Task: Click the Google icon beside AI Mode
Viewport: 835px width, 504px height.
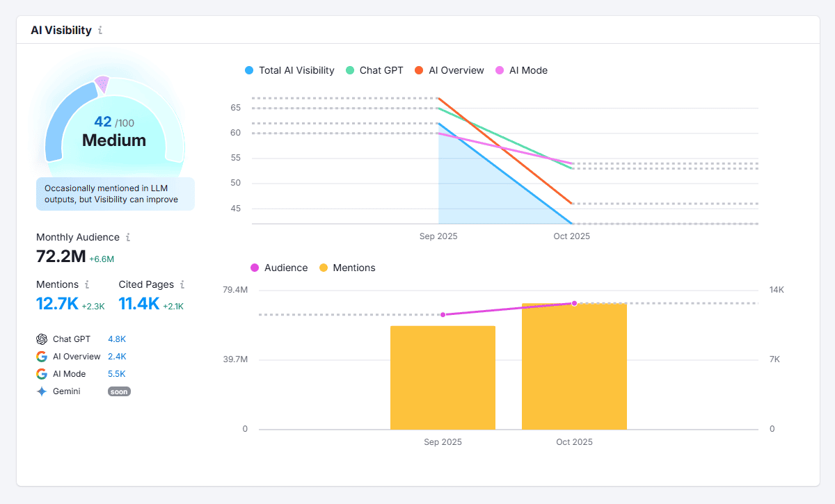Action: point(42,373)
